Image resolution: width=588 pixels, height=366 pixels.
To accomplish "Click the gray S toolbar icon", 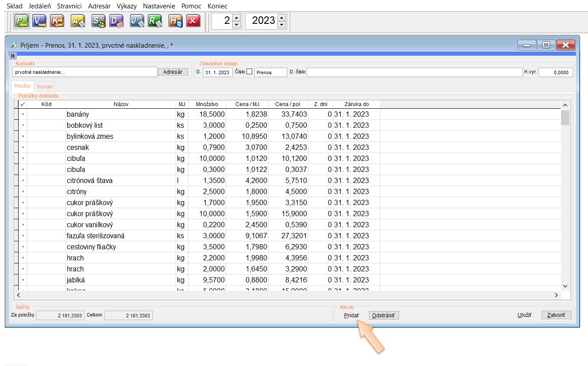I will (98, 21).
